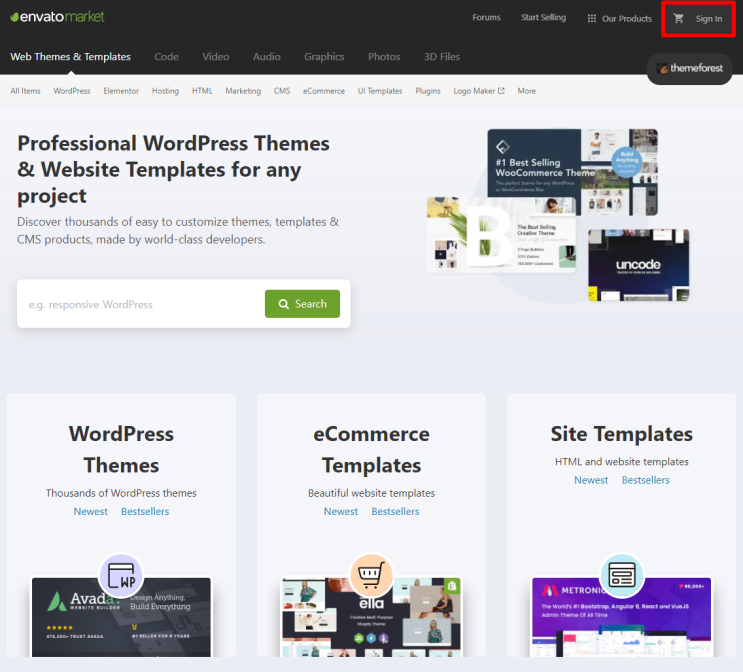Open the CMS submenu item

[282, 91]
